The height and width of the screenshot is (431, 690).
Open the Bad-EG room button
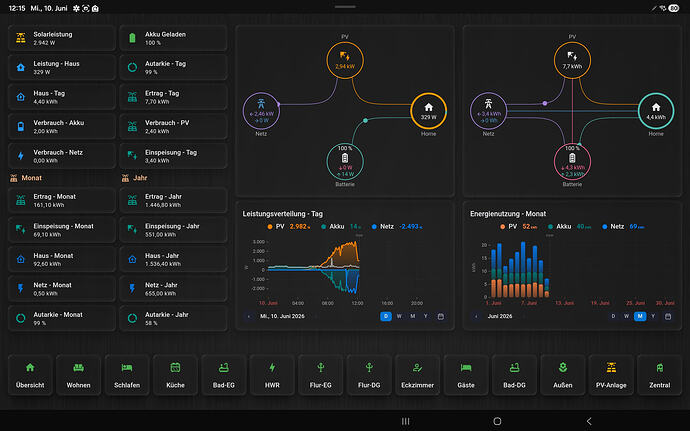[224, 375]
